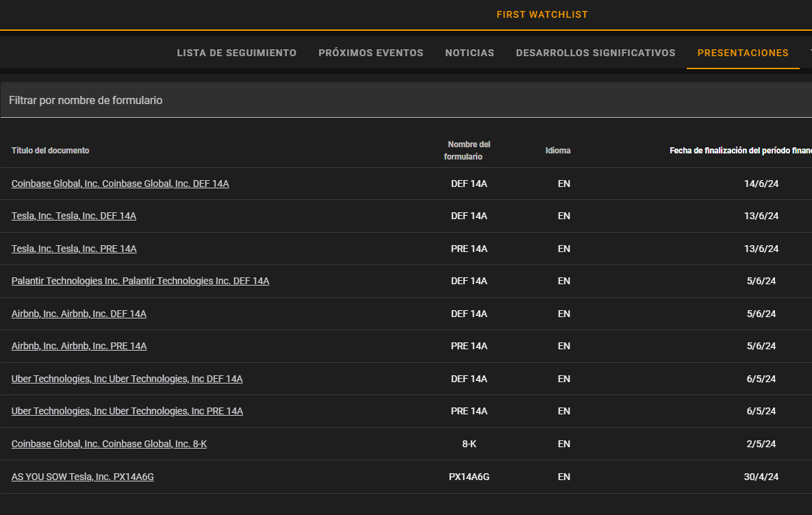Select PX14A6G form name cell
The height and width of the screenshot is (515, 812).
(469, 477)
